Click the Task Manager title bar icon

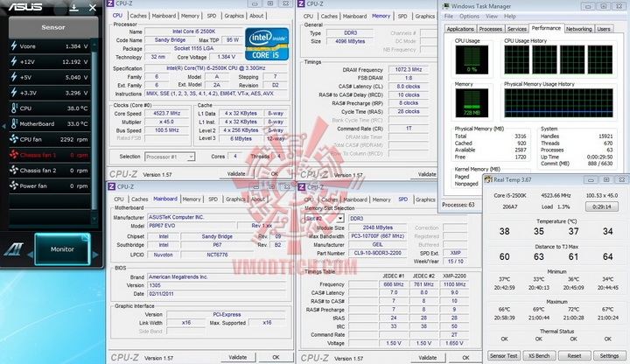coord(445,6)
